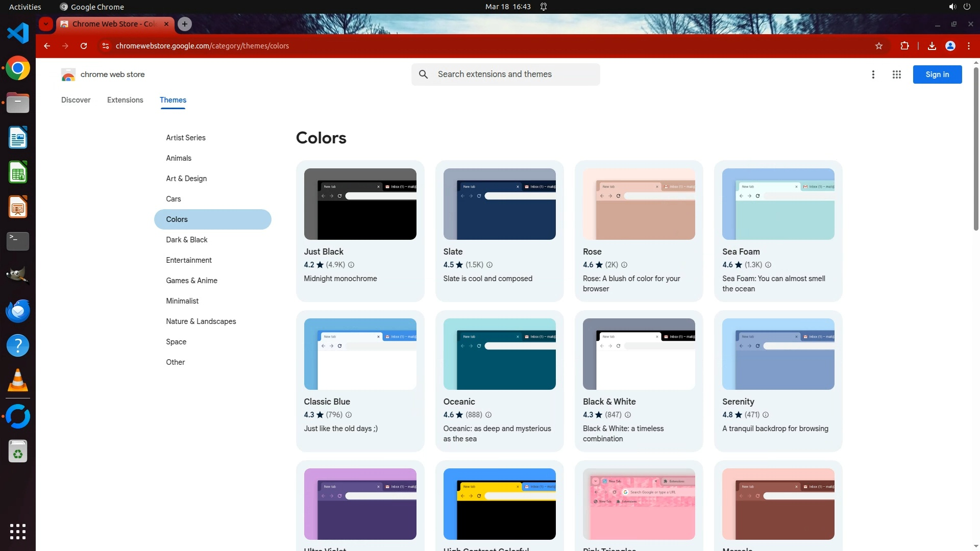Screen dimensions: 980x551
Task: Open the Minimalist category link
Action: [x=182, y=301]
